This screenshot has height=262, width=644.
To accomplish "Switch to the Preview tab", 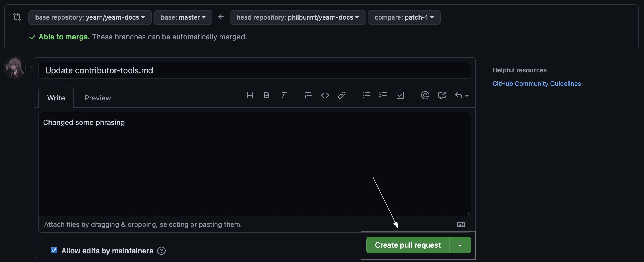I will click(98, 98).
